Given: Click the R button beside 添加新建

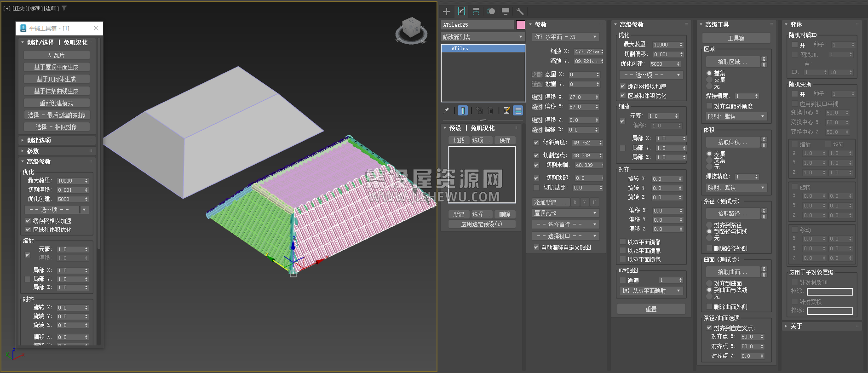Looking at the screenshot, I should point(575,202).
